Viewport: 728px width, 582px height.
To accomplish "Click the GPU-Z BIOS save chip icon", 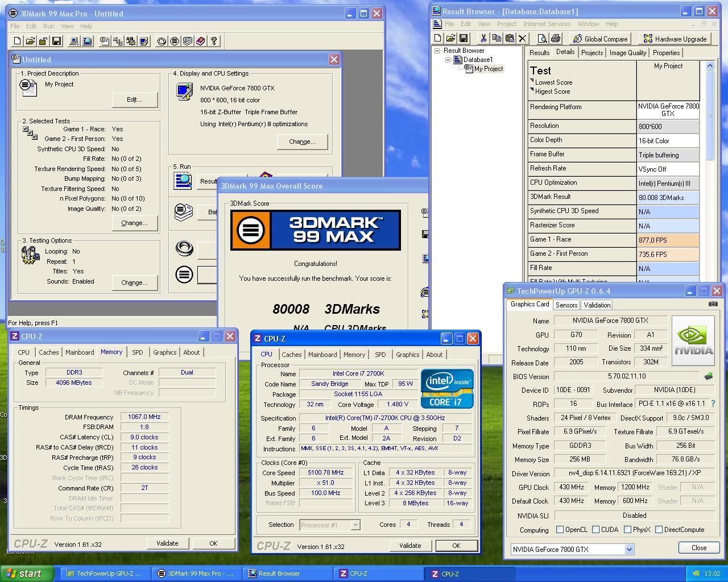I will (709, 376).
